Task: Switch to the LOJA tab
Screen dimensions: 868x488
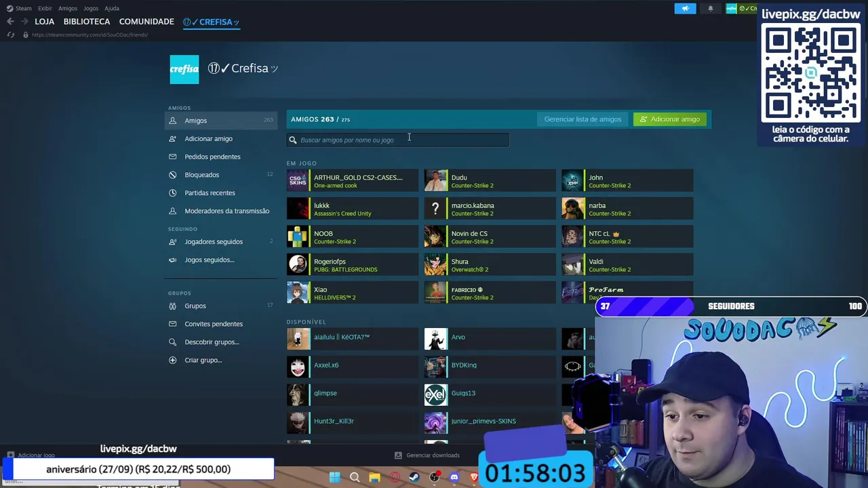Action: (45, 22)
